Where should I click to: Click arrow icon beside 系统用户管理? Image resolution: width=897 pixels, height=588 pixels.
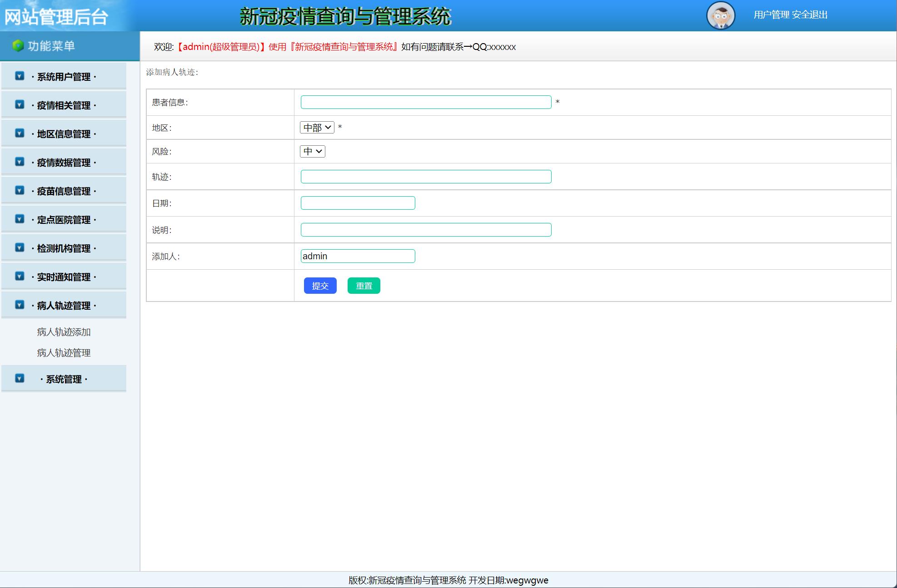[20, 76]
